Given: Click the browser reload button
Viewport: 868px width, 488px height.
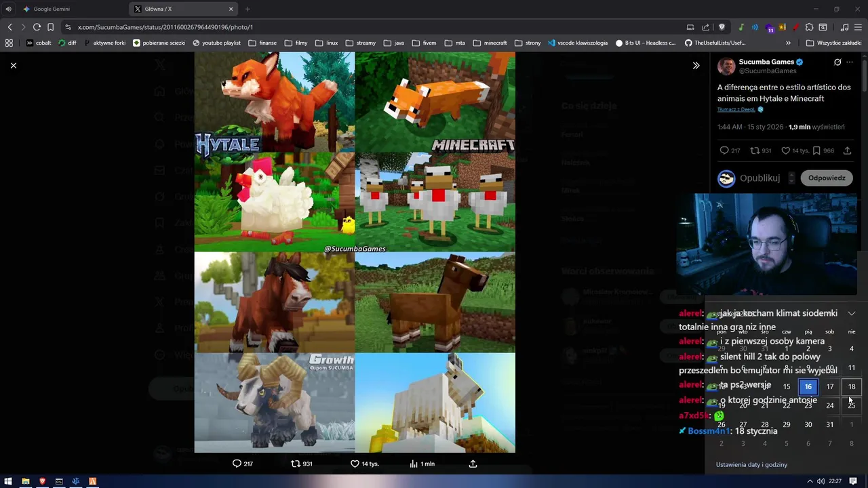Looking at the screenshot, I should click(x=37, y=27).
